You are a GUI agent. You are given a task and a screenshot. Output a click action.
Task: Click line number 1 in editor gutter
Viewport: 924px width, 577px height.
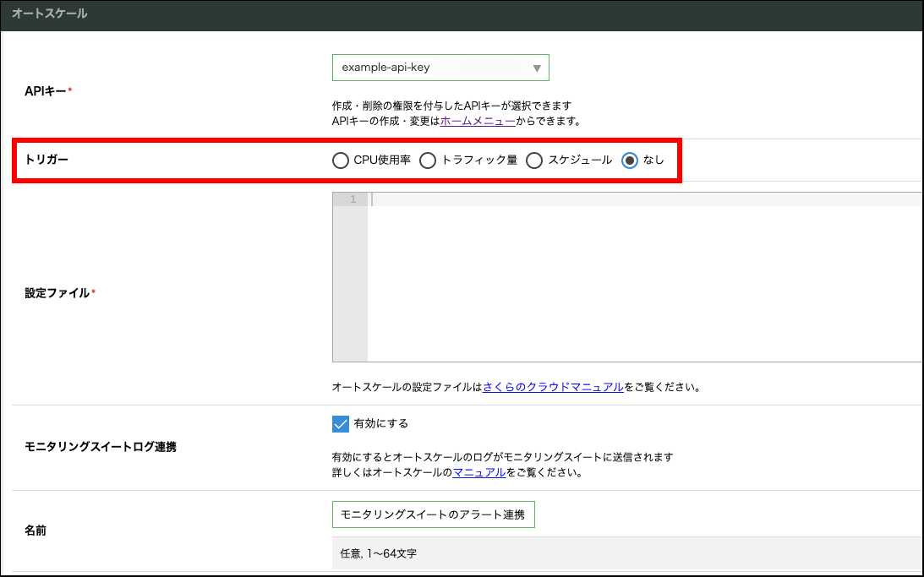pyautogui.click(x=353, y=199)
